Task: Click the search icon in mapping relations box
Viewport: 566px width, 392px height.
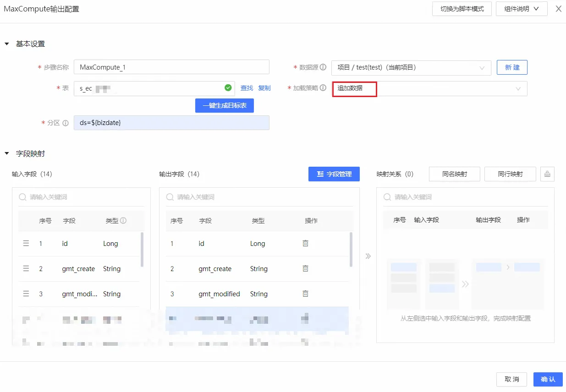Action: [x=387, y=197]
